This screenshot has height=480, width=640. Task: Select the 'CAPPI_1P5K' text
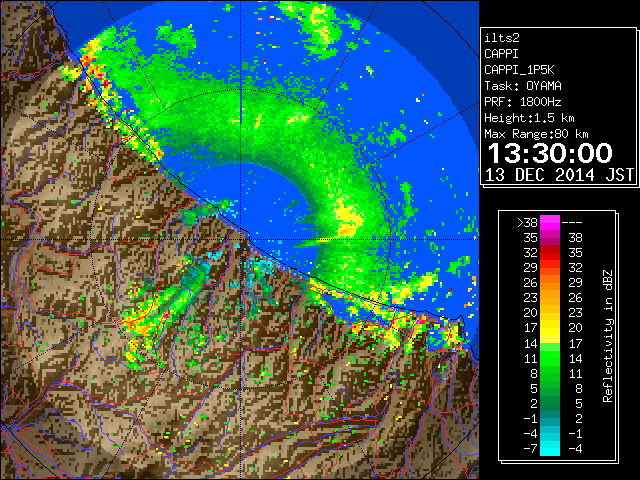click(519, 70)
